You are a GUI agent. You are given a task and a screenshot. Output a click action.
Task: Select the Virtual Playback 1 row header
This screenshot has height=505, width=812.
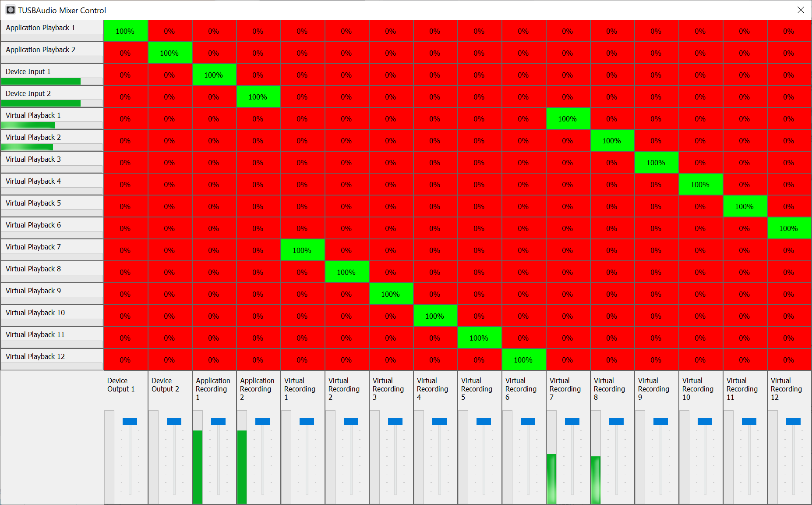[52, 118]
